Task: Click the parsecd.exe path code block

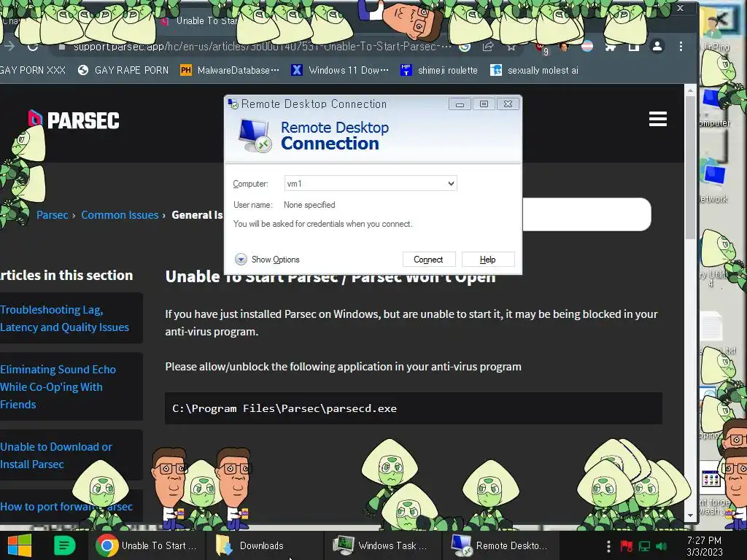Action: (414, 408)
